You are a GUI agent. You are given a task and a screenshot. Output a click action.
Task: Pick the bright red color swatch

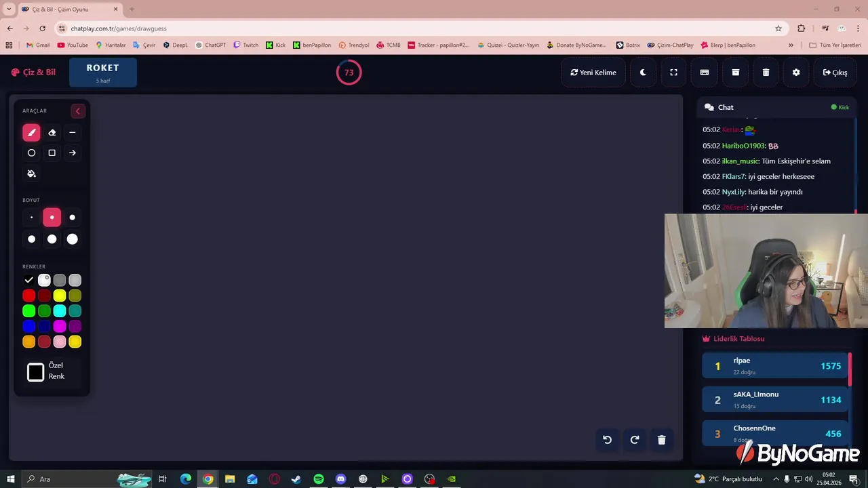28,296
